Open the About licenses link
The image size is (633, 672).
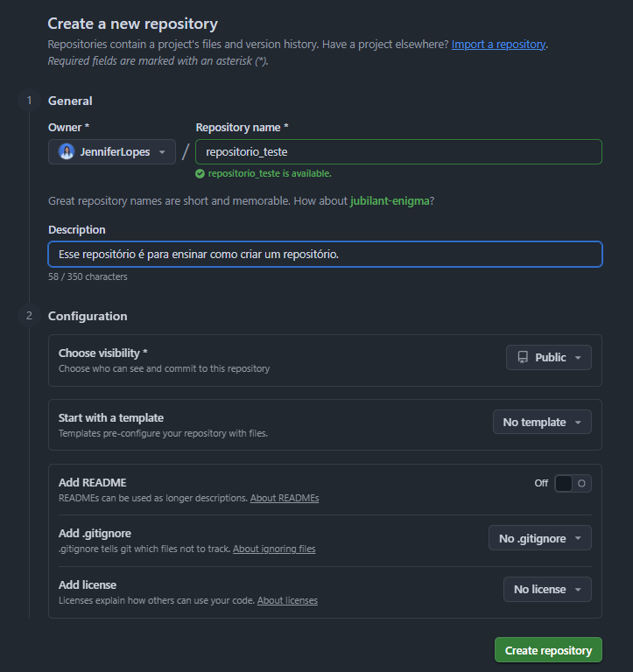coord(287,601)
